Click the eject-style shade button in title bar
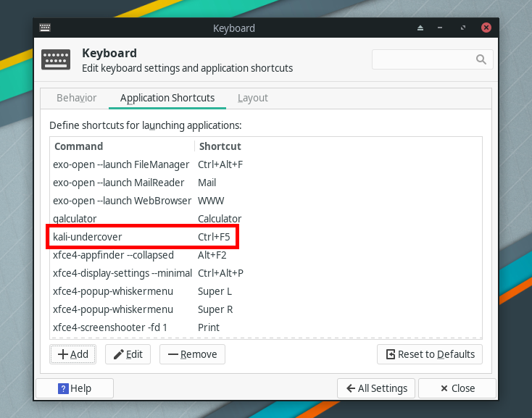The width and height of the screenshot is (532, 418). [420, 28]
